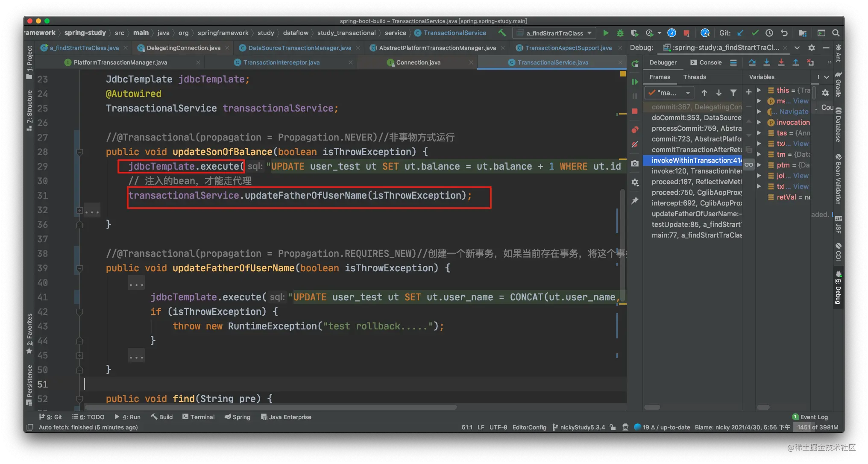
Task: Rerun the debug session with the green rerun icon
Action: click(635, 64)
